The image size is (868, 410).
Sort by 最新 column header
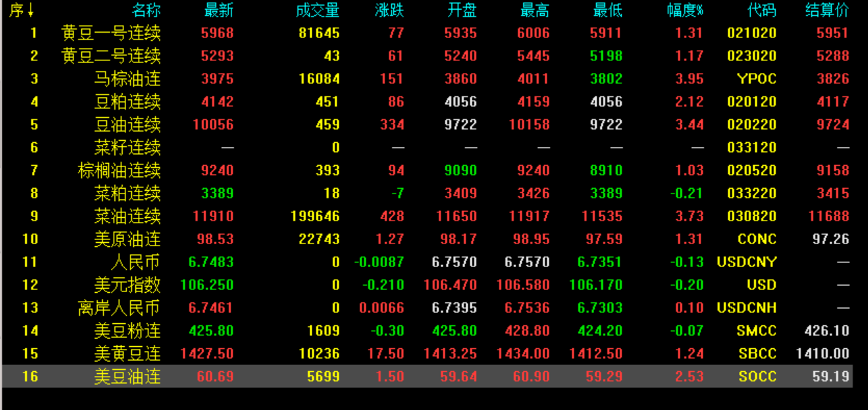(x=219, y=10)
